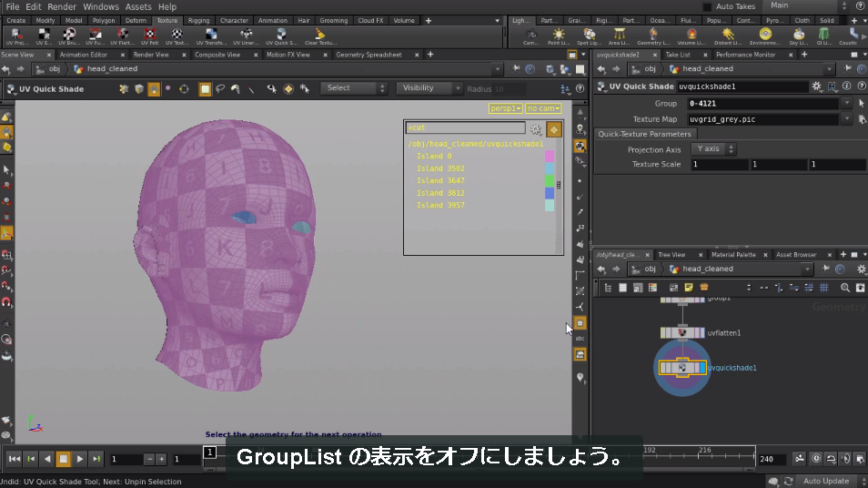
Task: Click the green Island 3647 color swatch
Action: coord(550,180)
